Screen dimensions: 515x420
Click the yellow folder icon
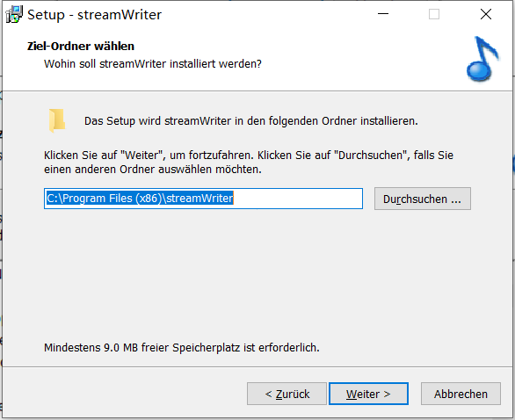(x=57, y=120)
